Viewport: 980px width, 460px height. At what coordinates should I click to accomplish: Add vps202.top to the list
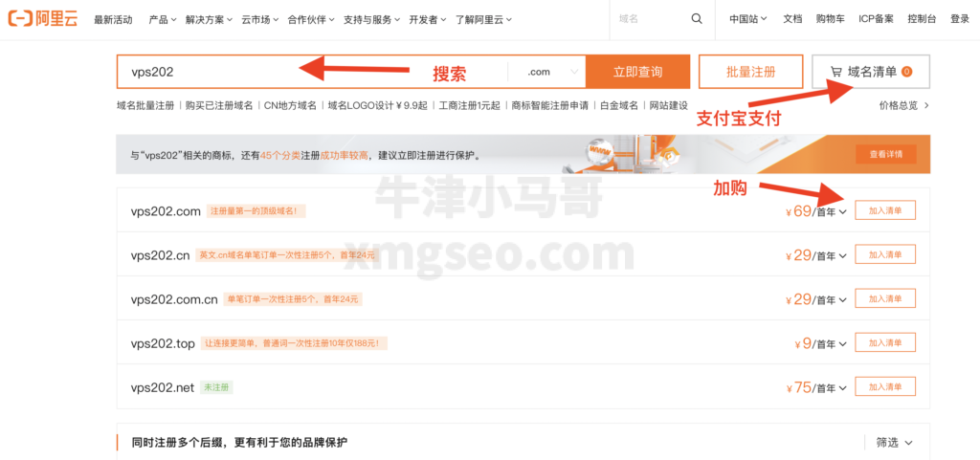[885, 342]
